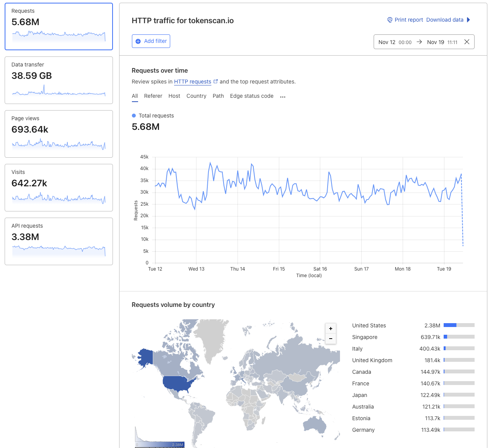Click Australia on the world map
This screenshot has width=492, height=448.
pyautogui.click(x=315, y=424)
